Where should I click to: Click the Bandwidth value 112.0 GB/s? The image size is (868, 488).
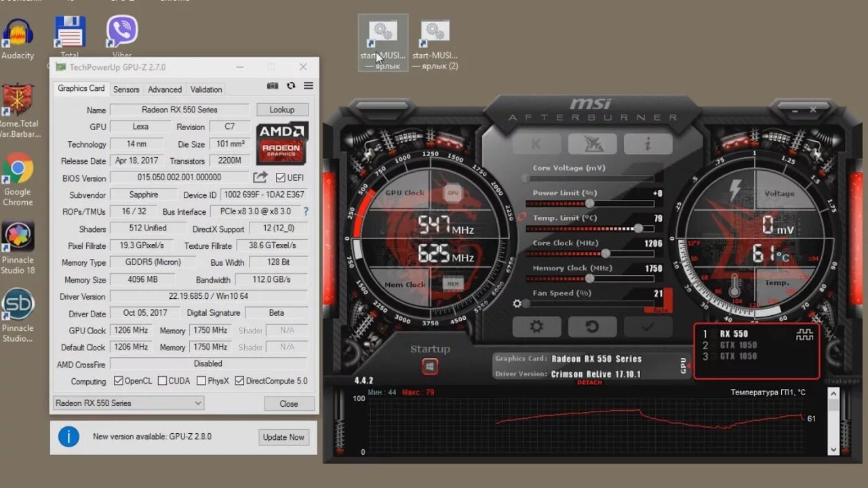271,279
